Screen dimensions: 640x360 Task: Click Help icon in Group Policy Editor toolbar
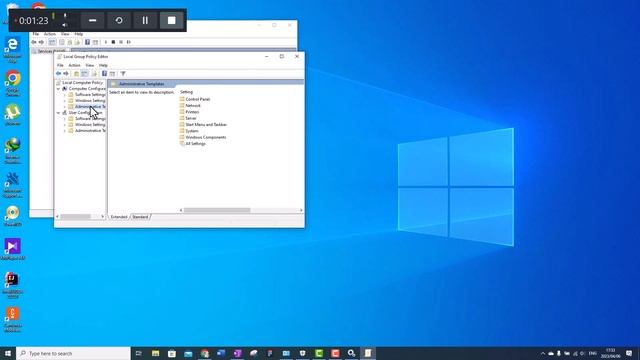[104, 73]
